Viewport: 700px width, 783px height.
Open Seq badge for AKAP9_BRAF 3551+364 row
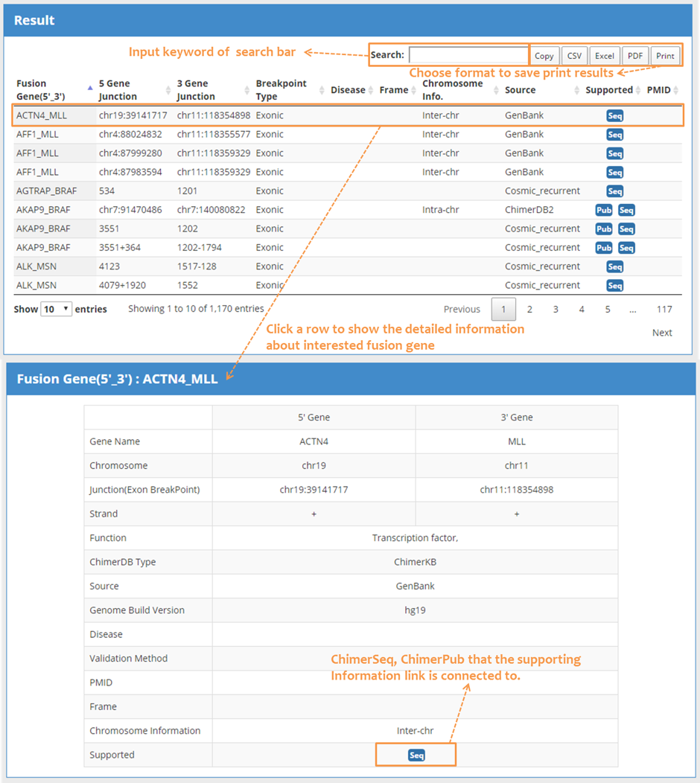tap(626, 248)
